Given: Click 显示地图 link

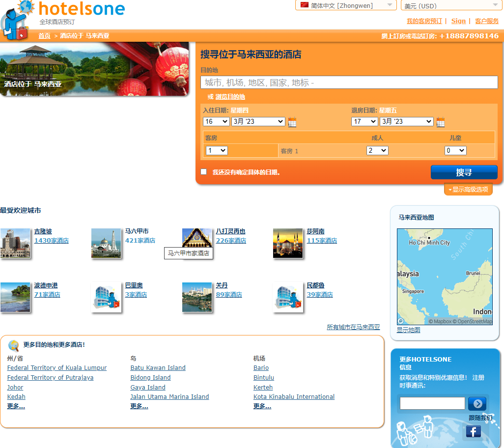Looking at the screenshot, I should point(408,330).
